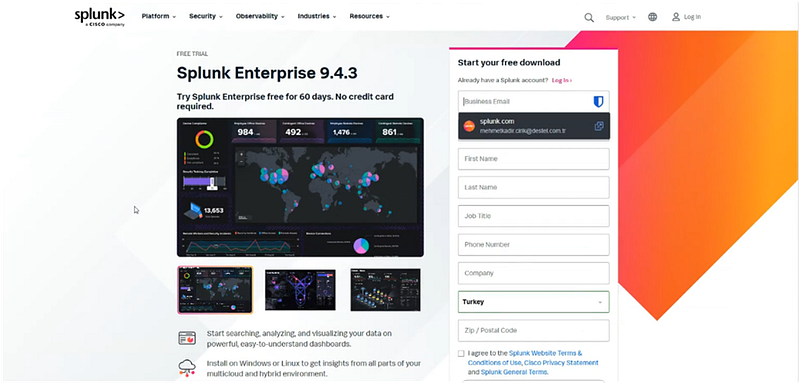The height and width of the screenshot is (384, 800).
Task: Click the user profile icon beside Log In
Action: [676, 17]
